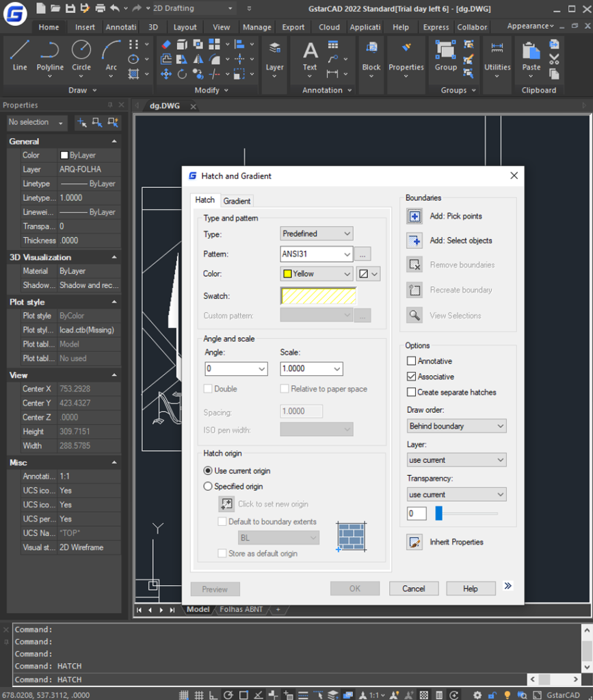Click the pattern browse ellipsis button
The width and height of the screenshot is (593, 700).
coord(363,254)
